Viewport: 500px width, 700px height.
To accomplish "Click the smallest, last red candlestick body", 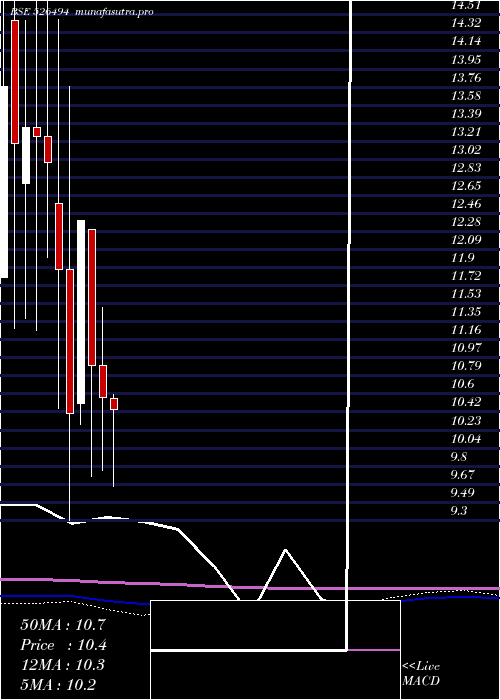I will tap(114, 404).
